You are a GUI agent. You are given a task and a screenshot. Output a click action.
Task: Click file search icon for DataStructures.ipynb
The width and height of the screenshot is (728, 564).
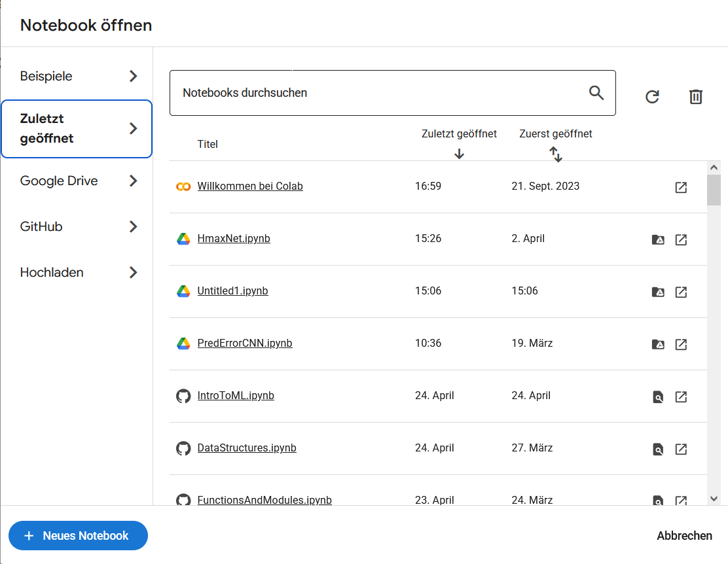658,449
